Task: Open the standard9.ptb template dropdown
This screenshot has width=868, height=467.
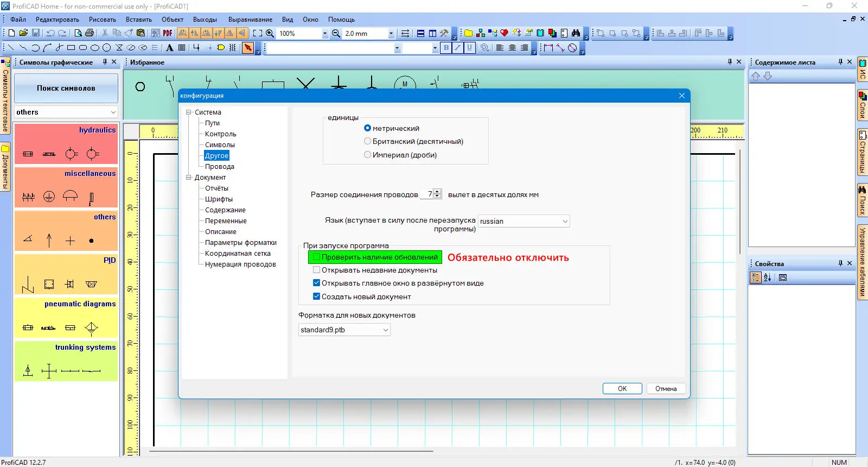Action: tap(344, 330)
